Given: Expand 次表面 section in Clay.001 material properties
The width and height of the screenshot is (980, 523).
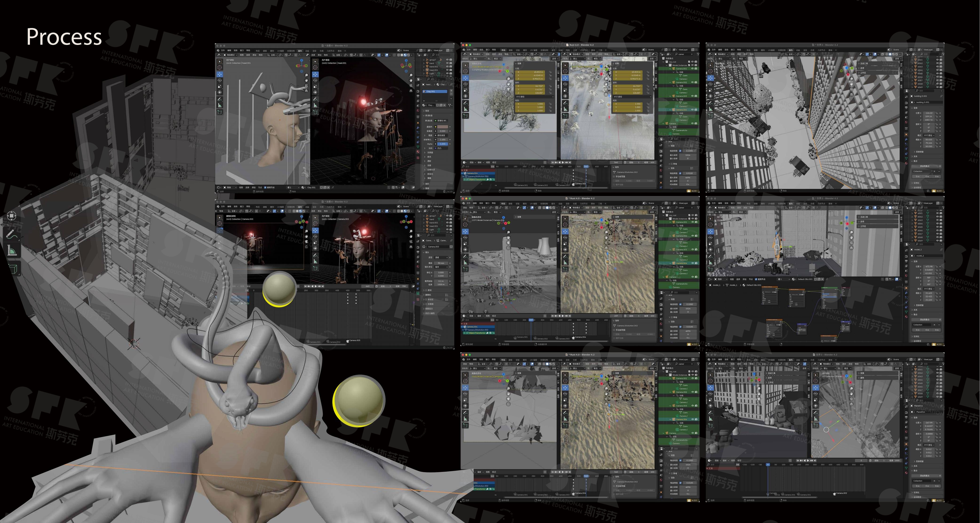Looking at the screenshot, I should [x=430, y=153].
